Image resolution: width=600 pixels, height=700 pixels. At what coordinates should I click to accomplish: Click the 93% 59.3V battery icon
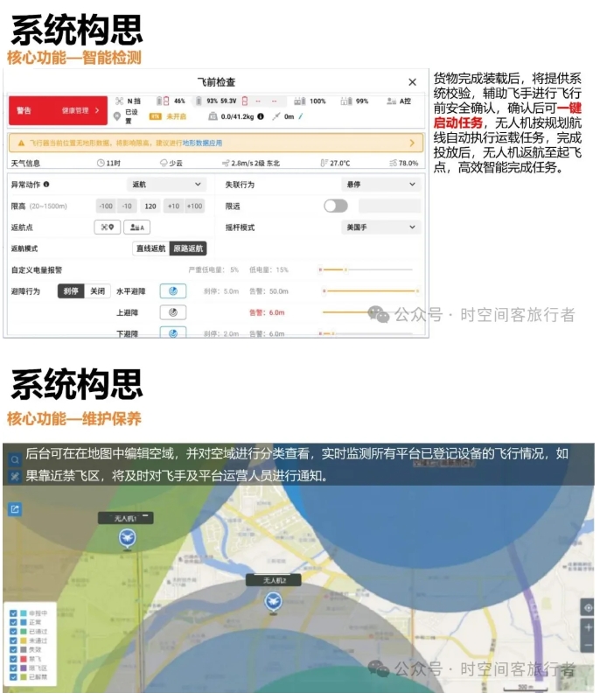pos(199,101)
